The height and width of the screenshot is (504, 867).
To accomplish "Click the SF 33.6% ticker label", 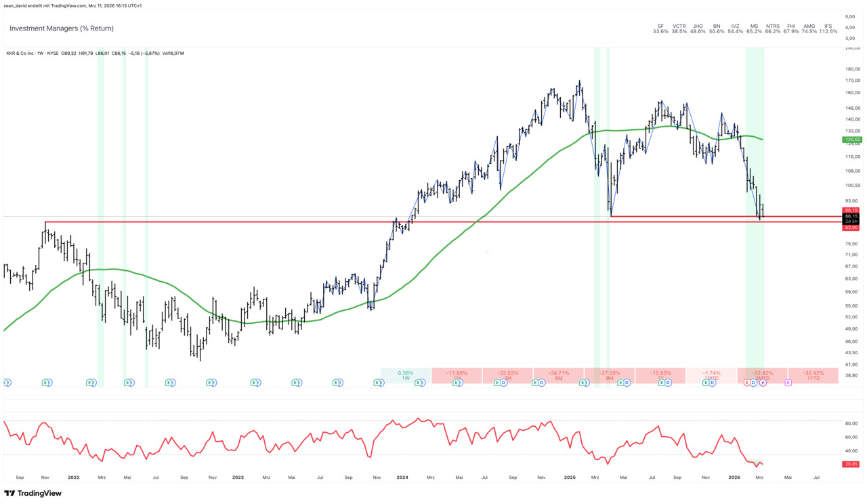I will [660, 28].
